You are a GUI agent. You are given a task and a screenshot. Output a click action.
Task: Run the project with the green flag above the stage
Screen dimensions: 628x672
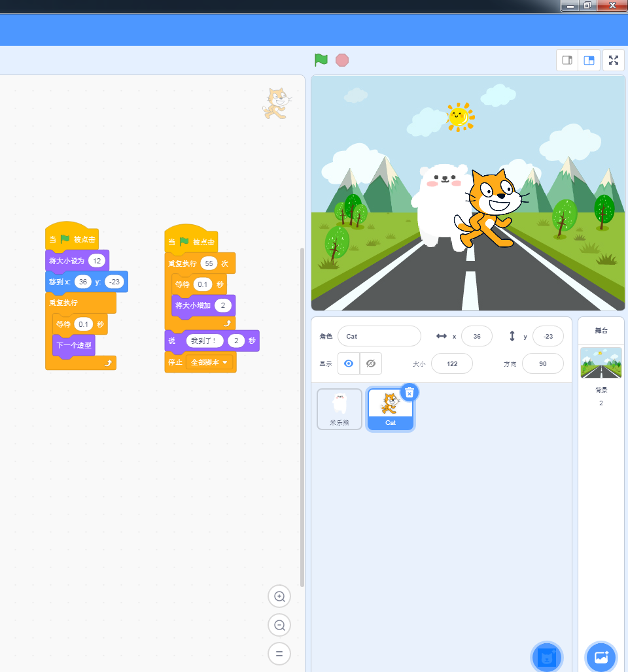point(321,60)
